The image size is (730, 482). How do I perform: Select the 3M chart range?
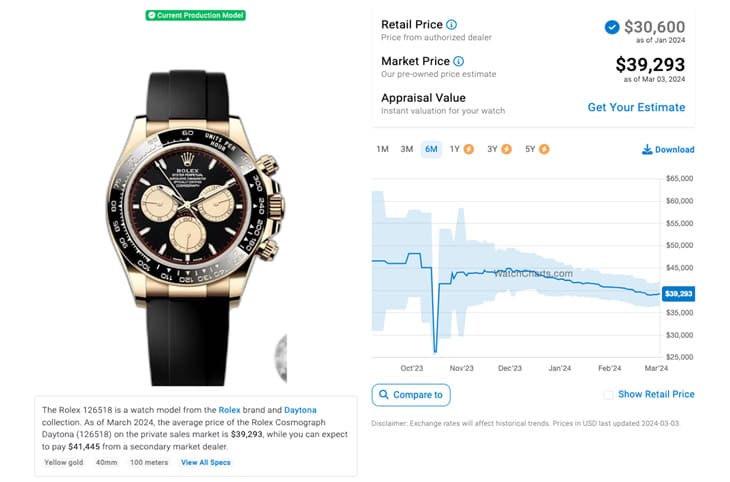tap(406, 149)
